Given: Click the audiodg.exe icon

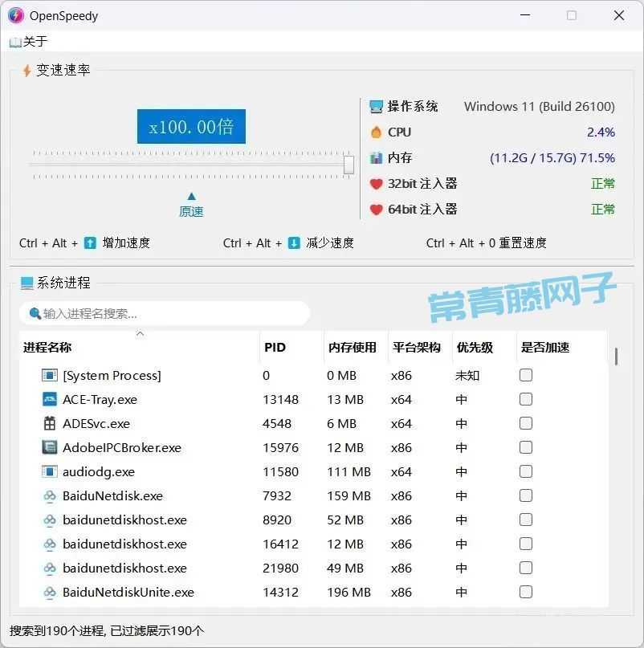Looking at the screenshot, I should pos(50,471).
